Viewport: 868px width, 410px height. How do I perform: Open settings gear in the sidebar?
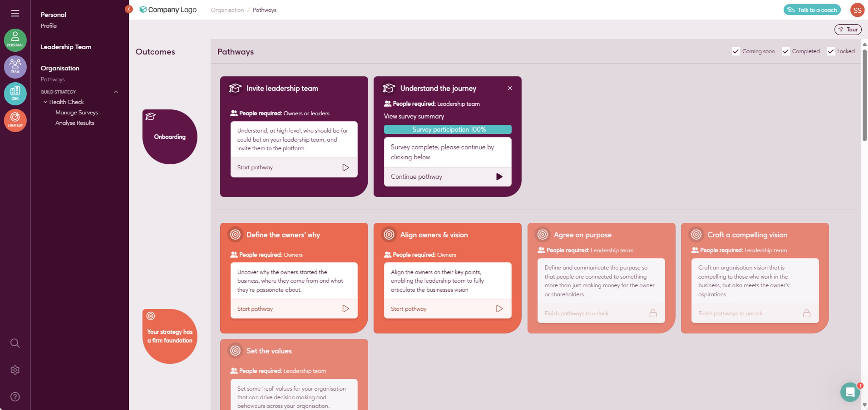click(x=15, y=370)
